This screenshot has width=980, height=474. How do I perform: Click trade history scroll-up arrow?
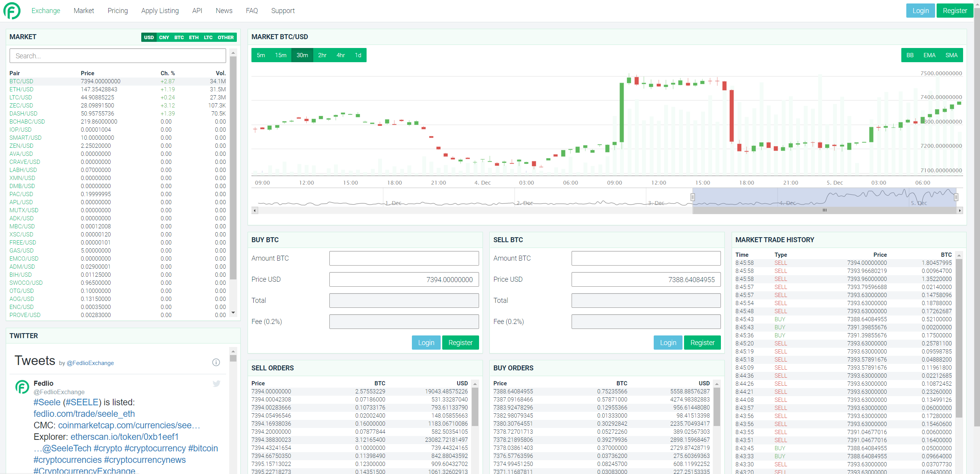point(959,255)
